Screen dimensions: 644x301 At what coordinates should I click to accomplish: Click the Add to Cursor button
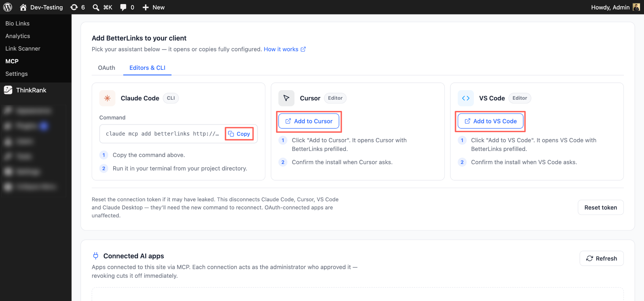309,121
